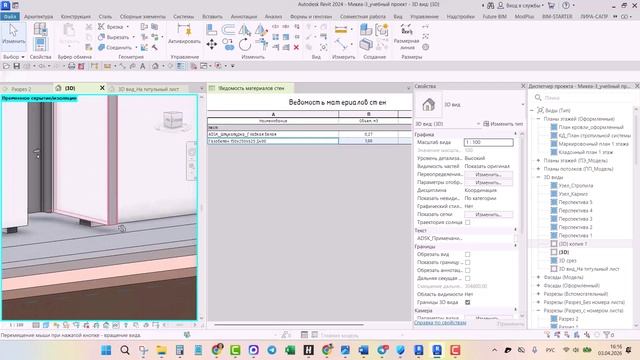Select План кровли_оформленный in browser
Image resolution: width=640 pixels, height=360 pixels.
591,127
